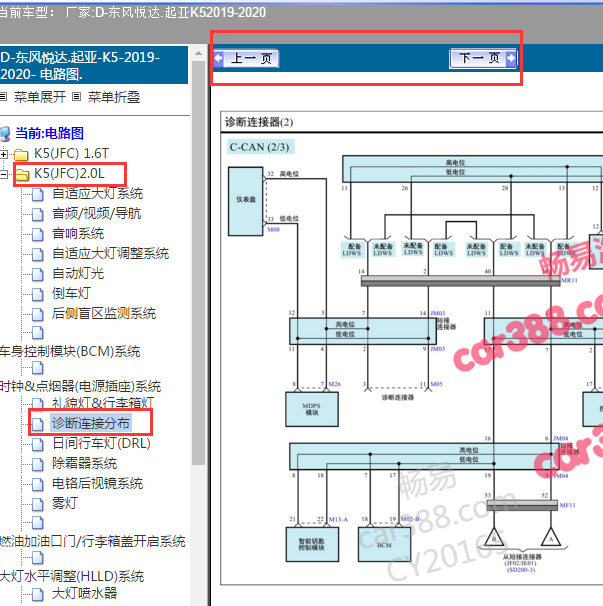
Task: Click page icon next to 后侧盲区监测系统
Action: (37, 314)
